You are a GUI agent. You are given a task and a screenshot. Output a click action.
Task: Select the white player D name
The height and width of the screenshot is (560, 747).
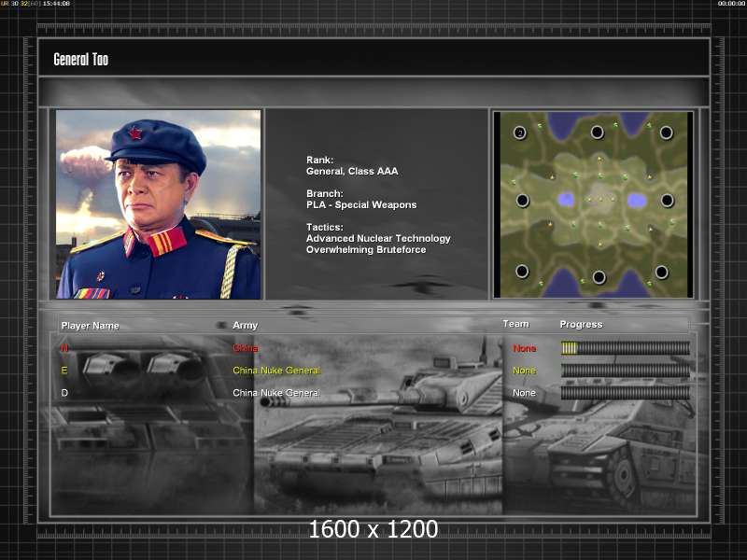[x=64, y=393]
